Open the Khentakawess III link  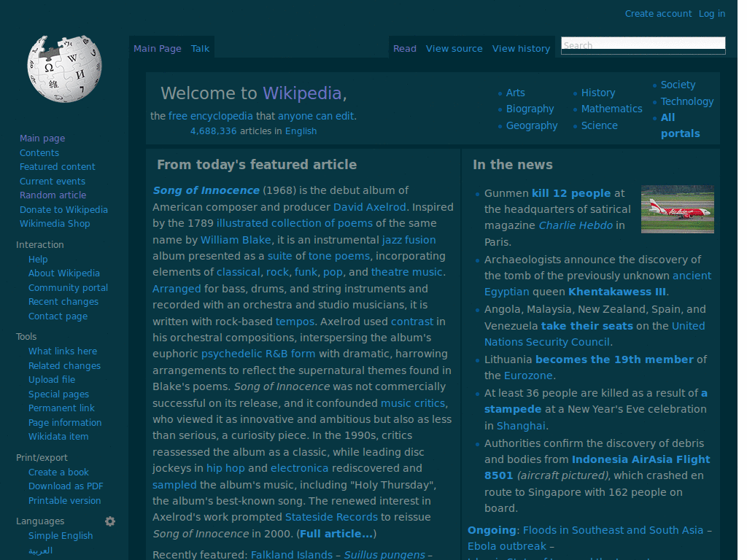[617, 292]
